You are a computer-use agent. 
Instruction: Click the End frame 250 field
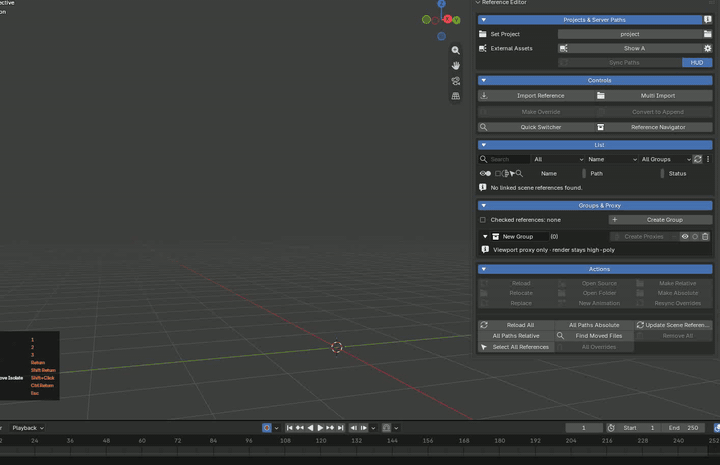tap(683, 428)
